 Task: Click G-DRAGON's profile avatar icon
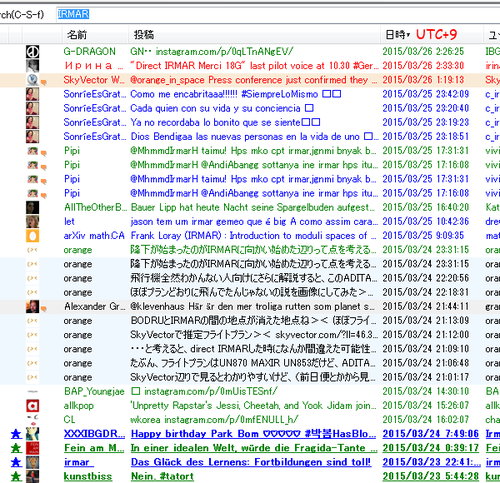(x=32, y=52)
